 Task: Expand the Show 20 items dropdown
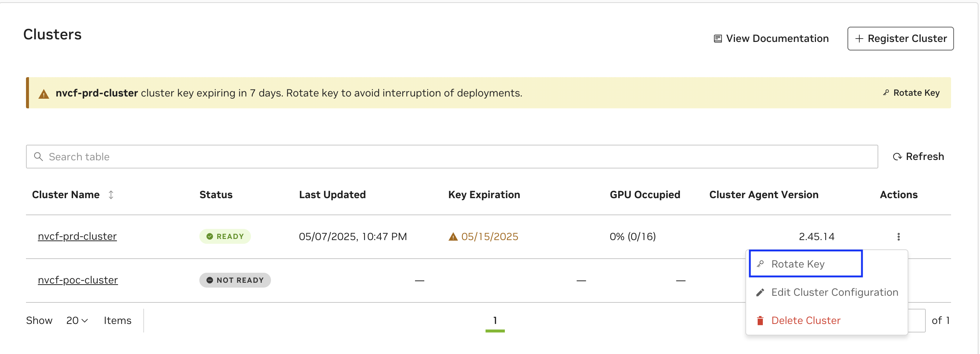point(77,321)
